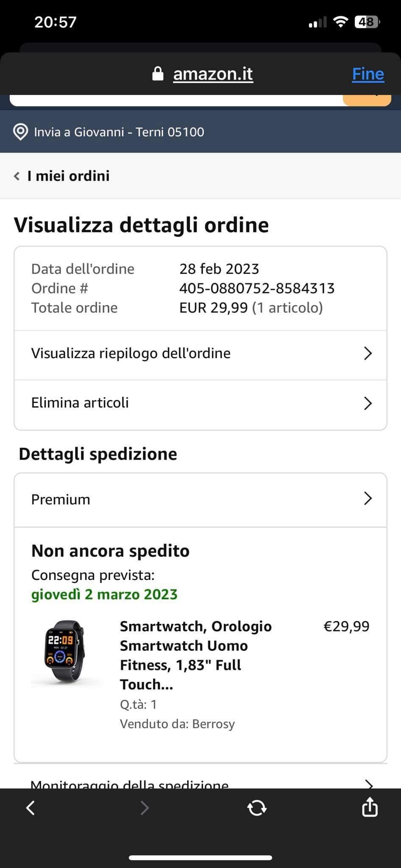The height and width of the screenshot is (868, 401).
Task: Go back to I miei ordini
Action: click(x=68, y=176)
